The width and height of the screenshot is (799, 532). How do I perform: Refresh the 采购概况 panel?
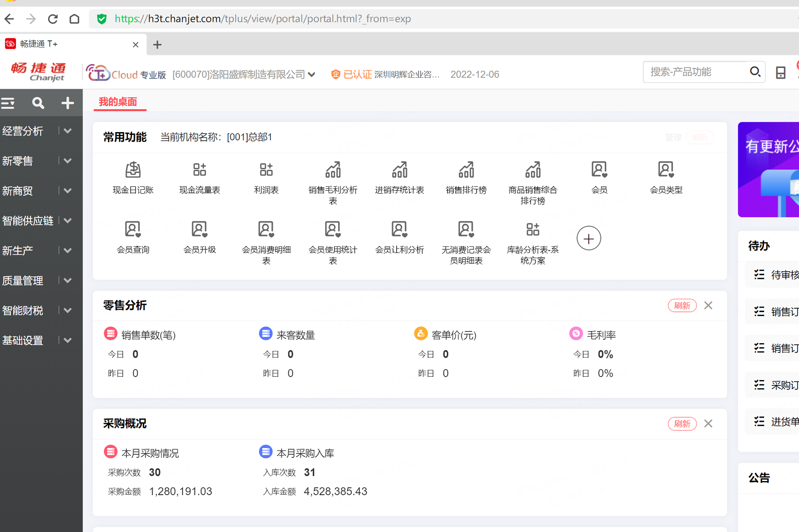(682, 423)
